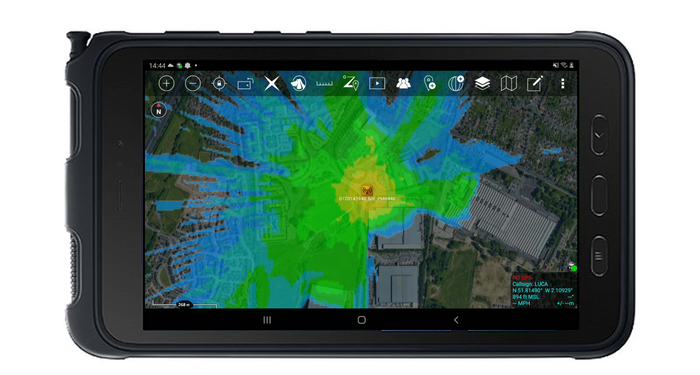Tap the Android home navigation button
The image size is (700, 375).
coord(362,320)
